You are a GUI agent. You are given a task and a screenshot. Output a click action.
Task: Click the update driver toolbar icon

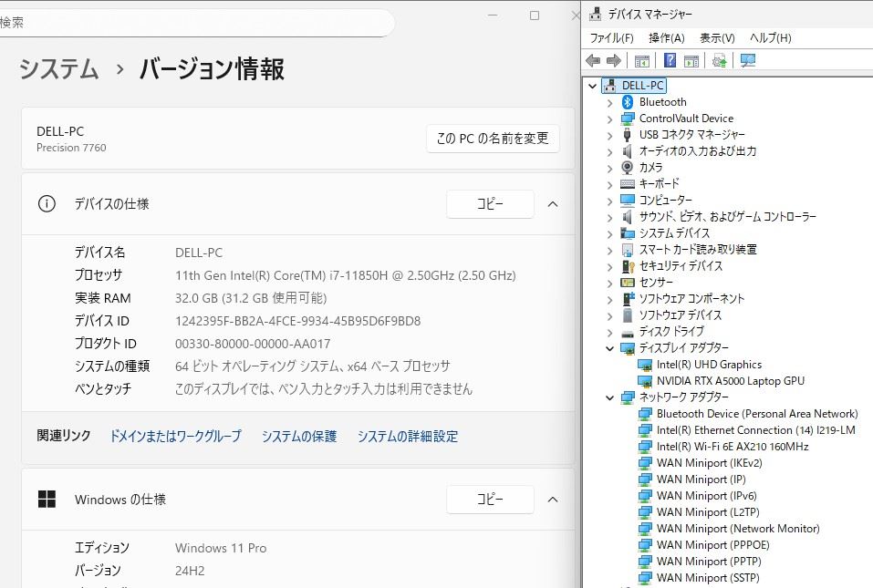(720, 60)
